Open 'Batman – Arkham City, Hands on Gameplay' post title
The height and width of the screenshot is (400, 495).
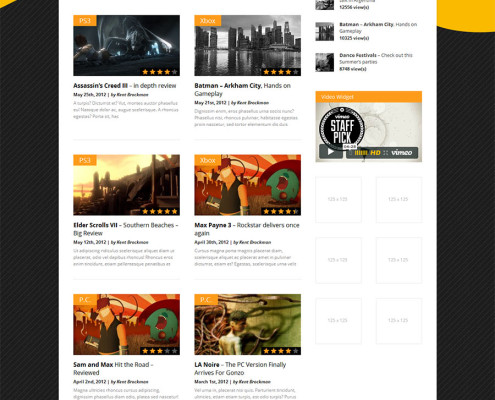(243, 90)
